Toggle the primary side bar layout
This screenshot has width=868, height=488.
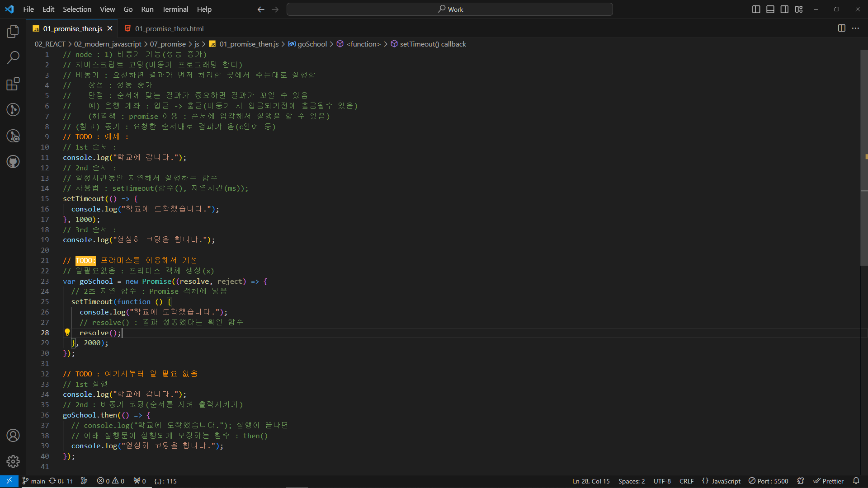756,9
